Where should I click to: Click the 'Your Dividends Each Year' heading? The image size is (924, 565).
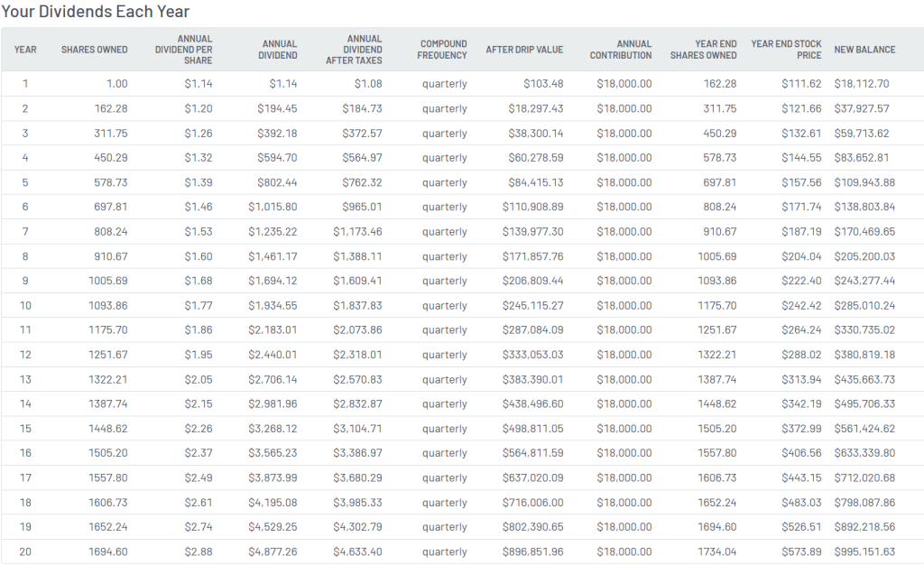coord(96,11)
